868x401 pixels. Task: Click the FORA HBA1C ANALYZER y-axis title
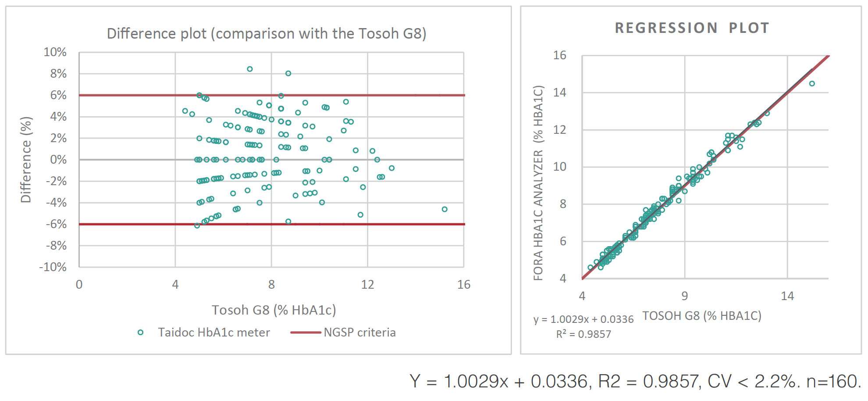coord(538,183)
